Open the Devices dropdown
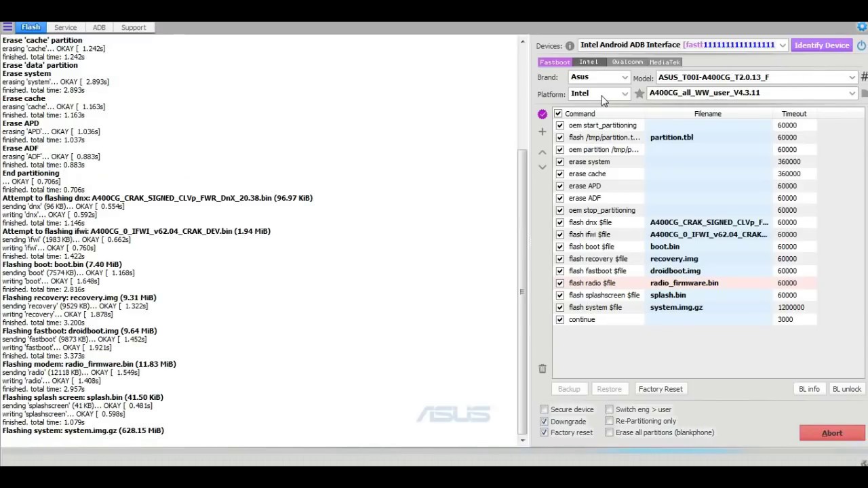This screenshot has height=488, width=868. pyautogui.click(x=682, y=45)
